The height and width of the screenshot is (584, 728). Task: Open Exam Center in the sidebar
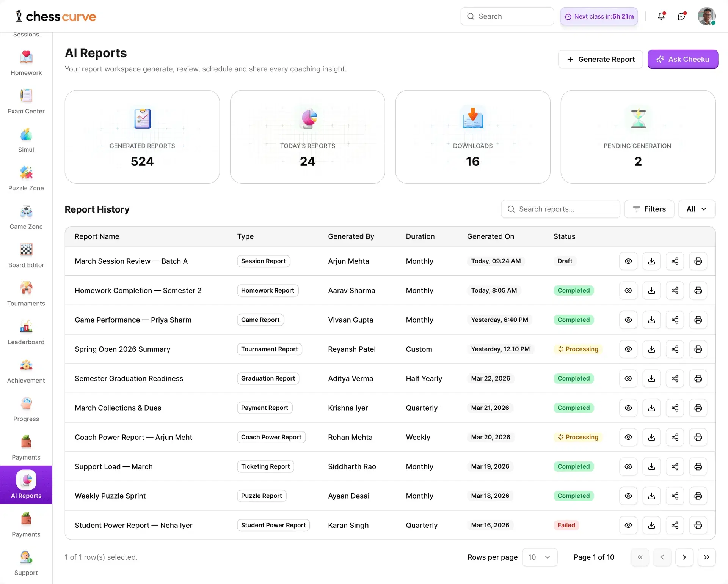tap(26, 101)
